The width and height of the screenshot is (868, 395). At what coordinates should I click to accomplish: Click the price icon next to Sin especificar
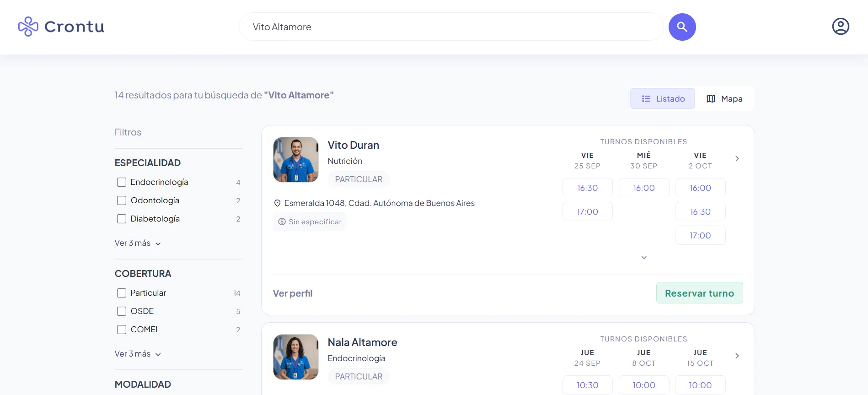point(282,222)
